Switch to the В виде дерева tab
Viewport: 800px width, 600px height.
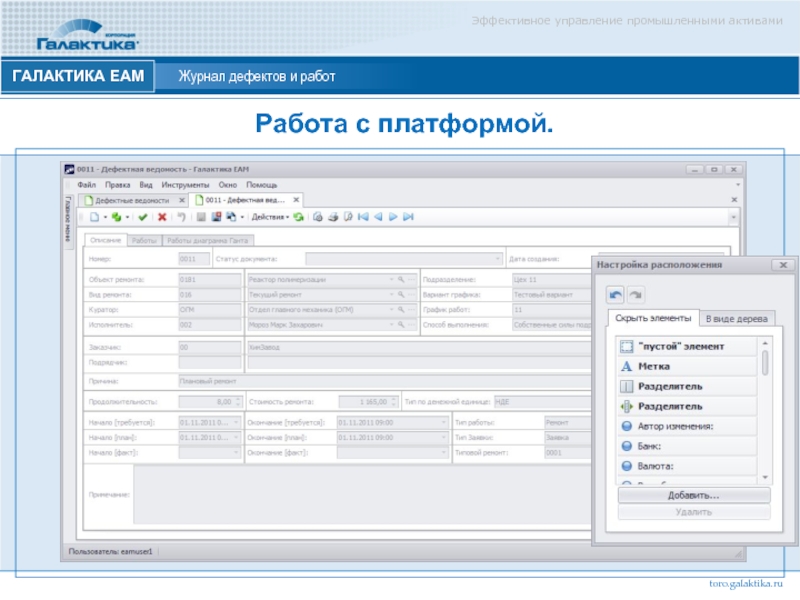736,319
